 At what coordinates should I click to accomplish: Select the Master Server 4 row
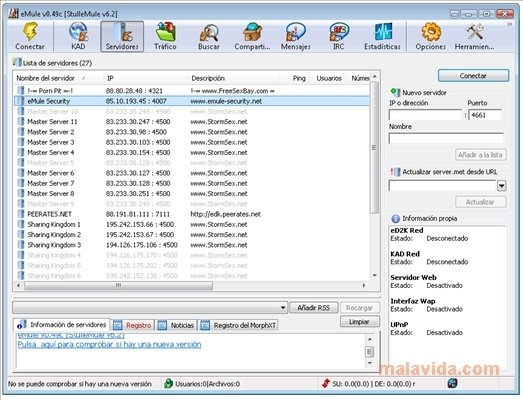tap(192, 152)
